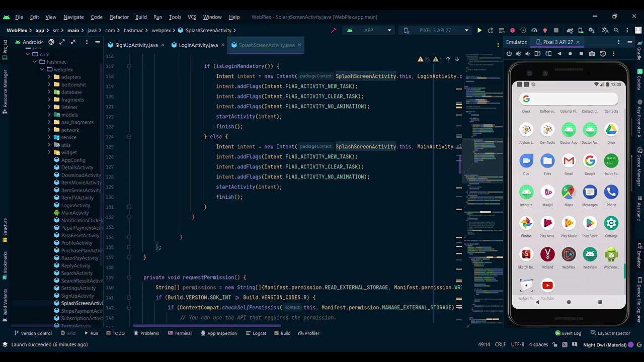
Task: Open Layout Inspector
Action: 610,333
